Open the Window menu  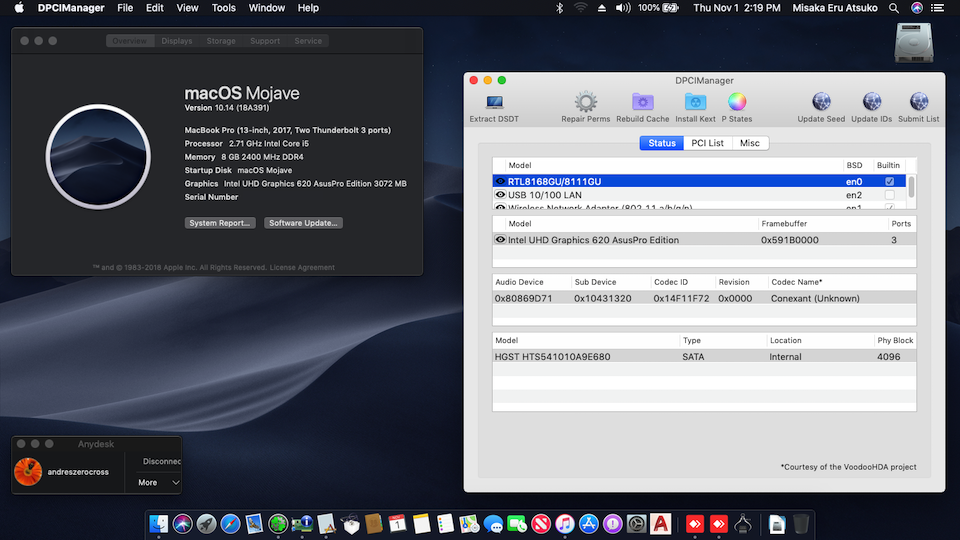266,8
